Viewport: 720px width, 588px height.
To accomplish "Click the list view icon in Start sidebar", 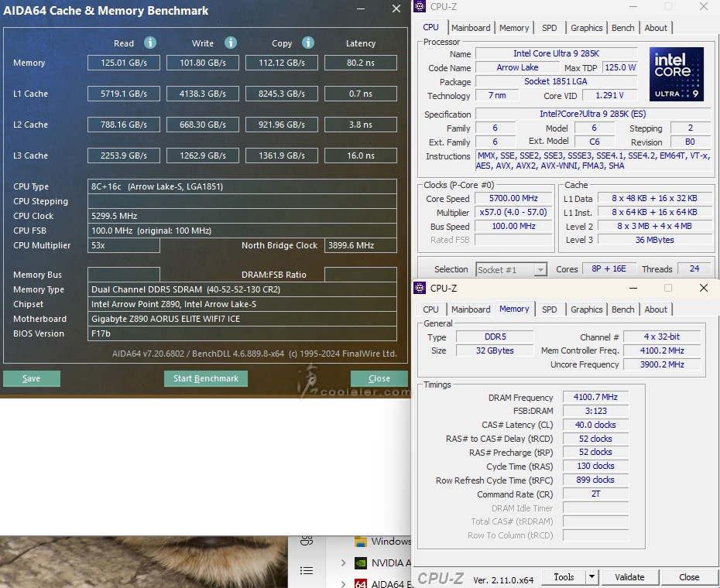I will point(307,570).
